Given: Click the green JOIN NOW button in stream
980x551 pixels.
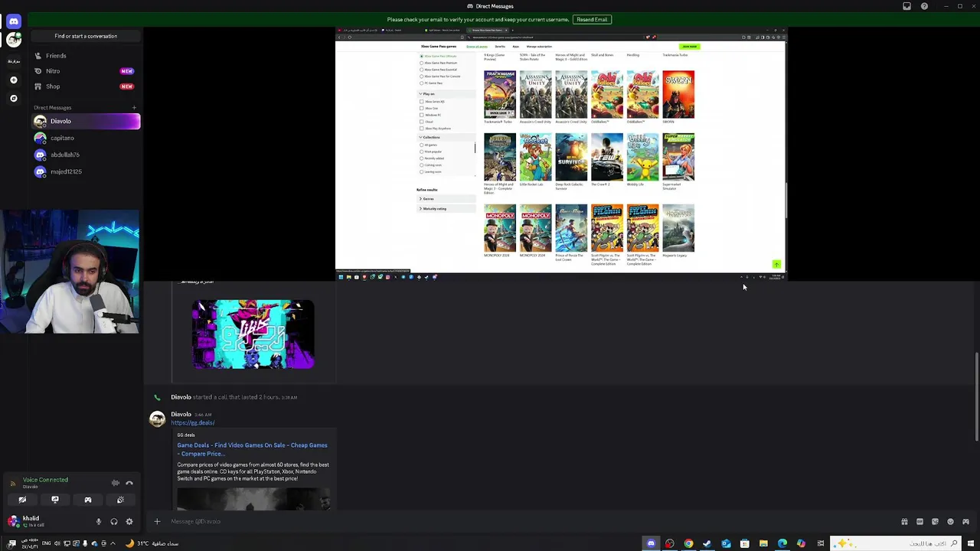Looking at the screenshot, I should pyautogui.click(x=689, y=47).
